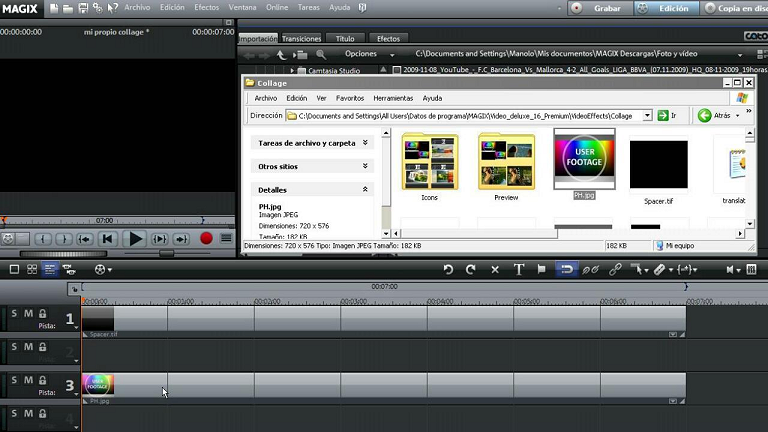This screenshot has height=432, width=768.
Task: Mute track 3 with M button
Action: pos(28,380)
